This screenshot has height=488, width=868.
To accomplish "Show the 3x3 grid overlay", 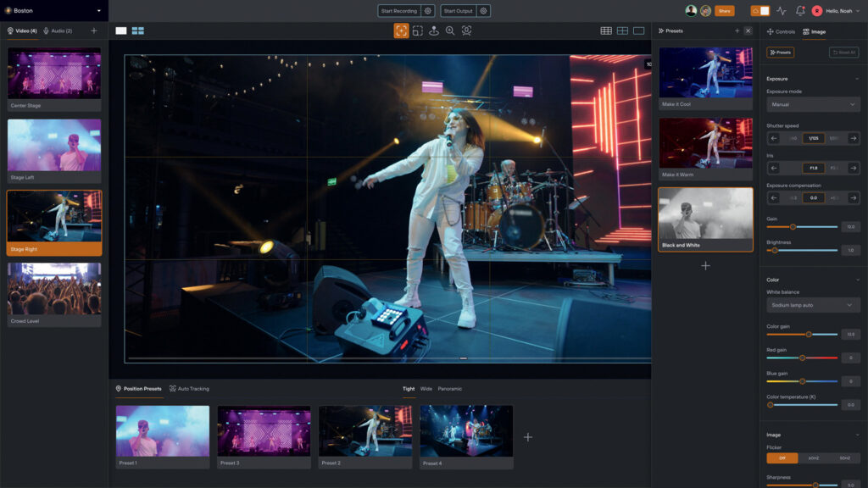I will 606,30.
